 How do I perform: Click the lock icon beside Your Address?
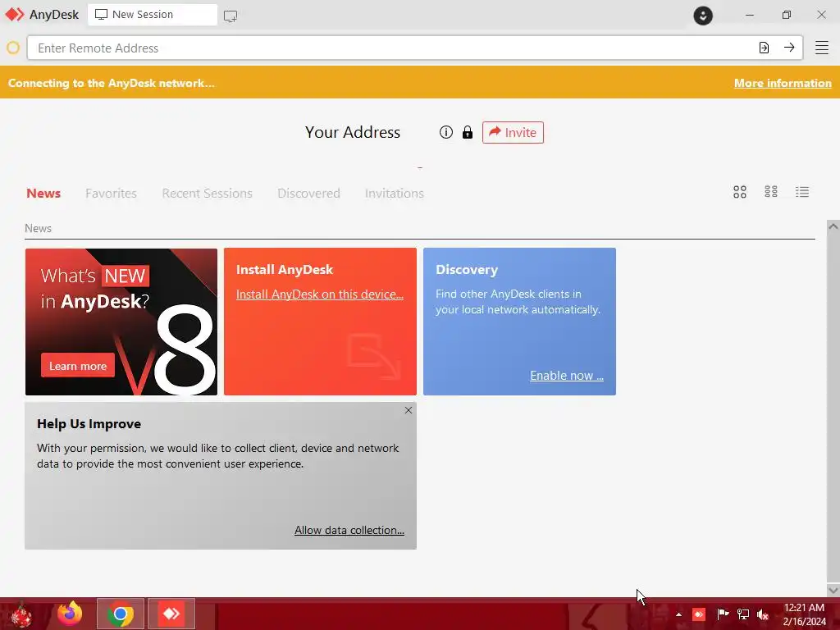point(467,132)
